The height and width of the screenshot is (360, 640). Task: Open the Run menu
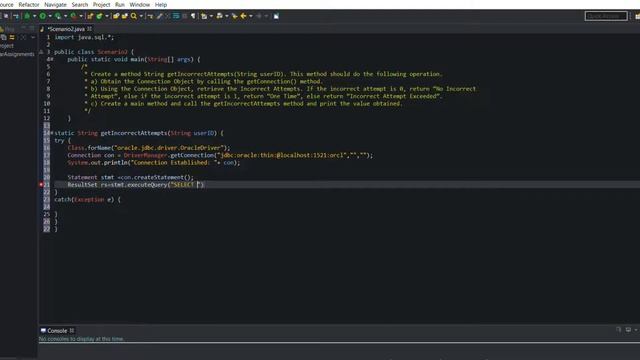tap(120, 4)
